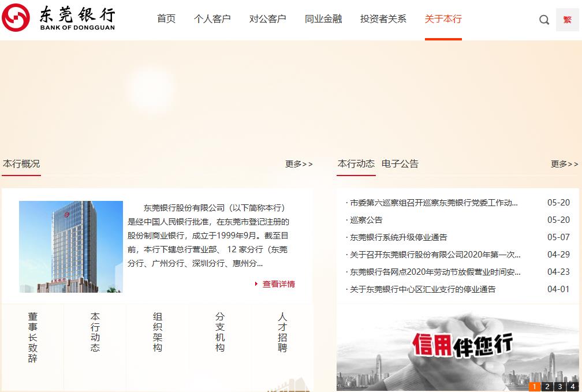Open the 关于本行 menu item
582x392 pixels.
[443, 18]
